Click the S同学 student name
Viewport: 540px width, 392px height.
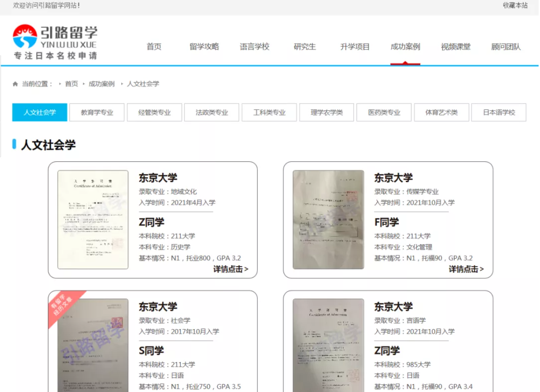[x=151, y=351]
